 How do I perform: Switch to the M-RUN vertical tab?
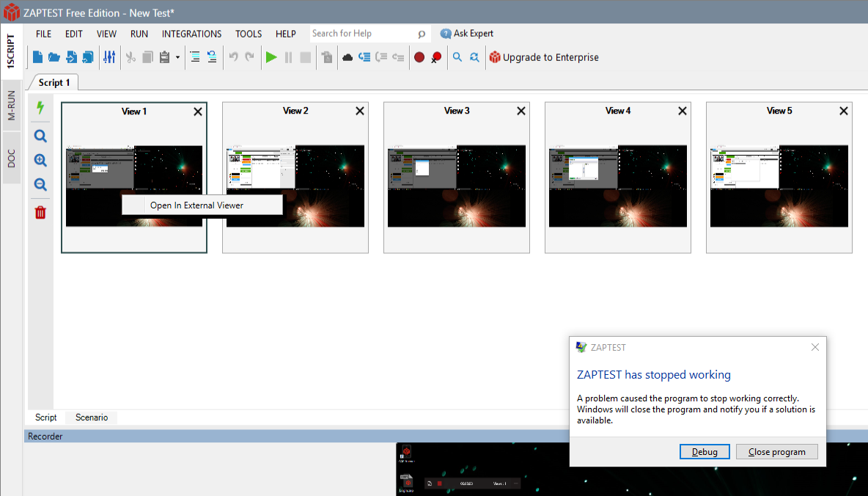pyautogui.click(x=11, y=106)
